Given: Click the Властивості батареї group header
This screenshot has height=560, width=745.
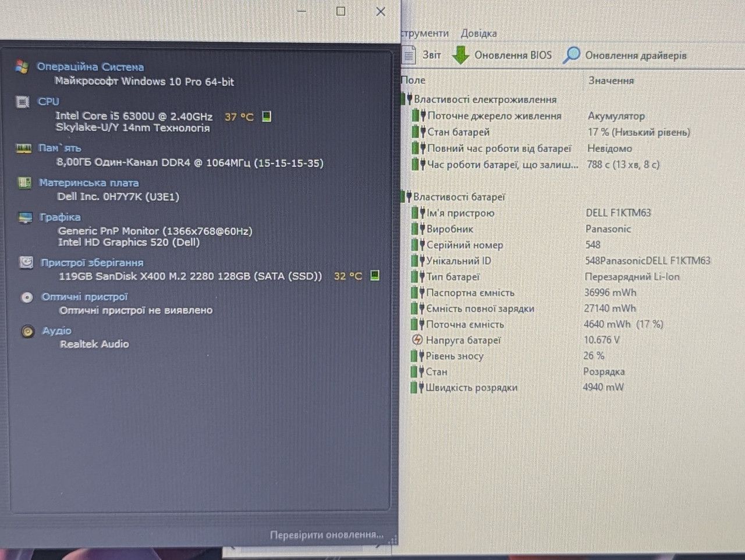Looking at the screenshot, I should [459, 197].
